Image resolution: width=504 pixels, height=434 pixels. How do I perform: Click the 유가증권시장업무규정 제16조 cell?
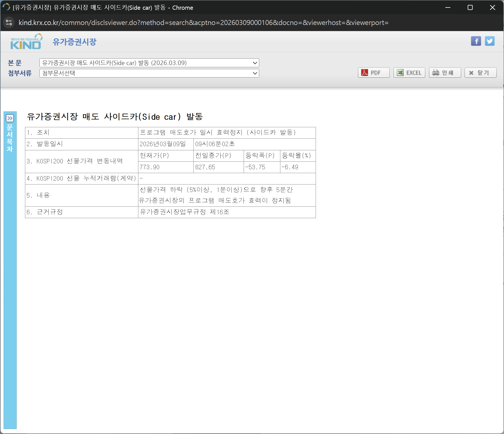point(185,212)
